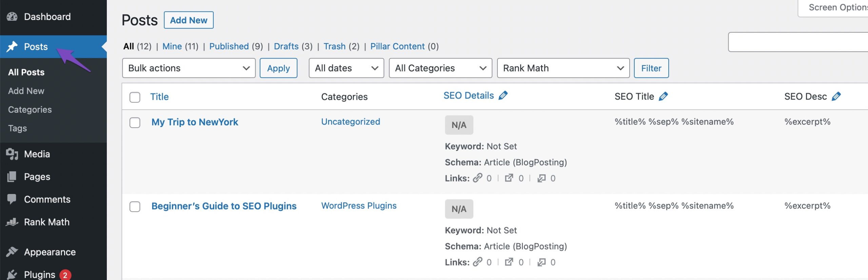The image size is (868, 280).
Task: Sort by SEO Details column header
Action: pos(469,95)
